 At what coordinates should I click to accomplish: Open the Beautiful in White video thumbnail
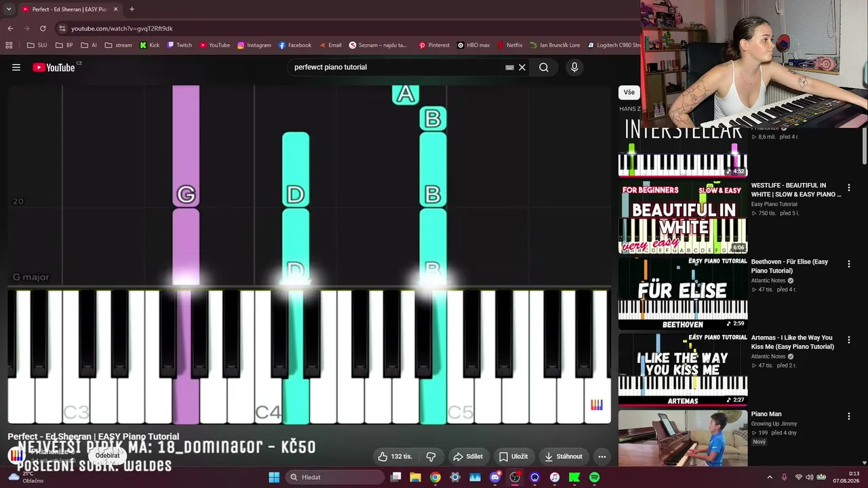click(x=683, y=217)
